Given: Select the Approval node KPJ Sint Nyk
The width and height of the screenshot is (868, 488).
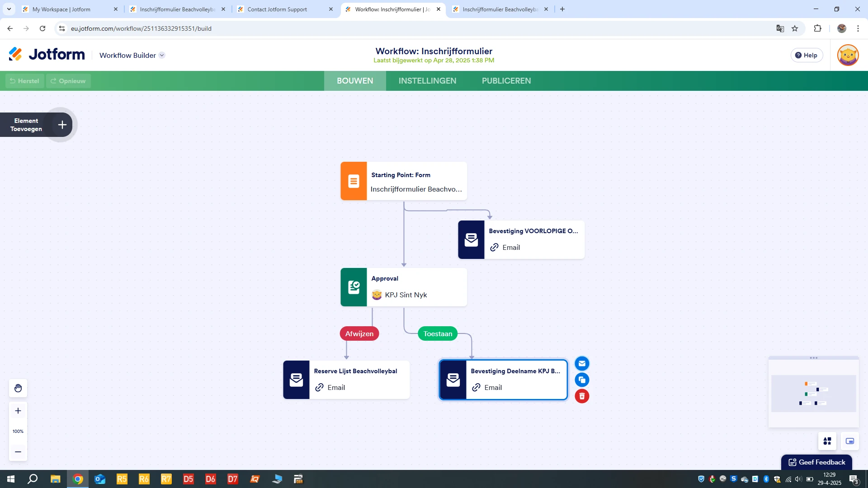Looking at the screenshot, I should point(403,287).
